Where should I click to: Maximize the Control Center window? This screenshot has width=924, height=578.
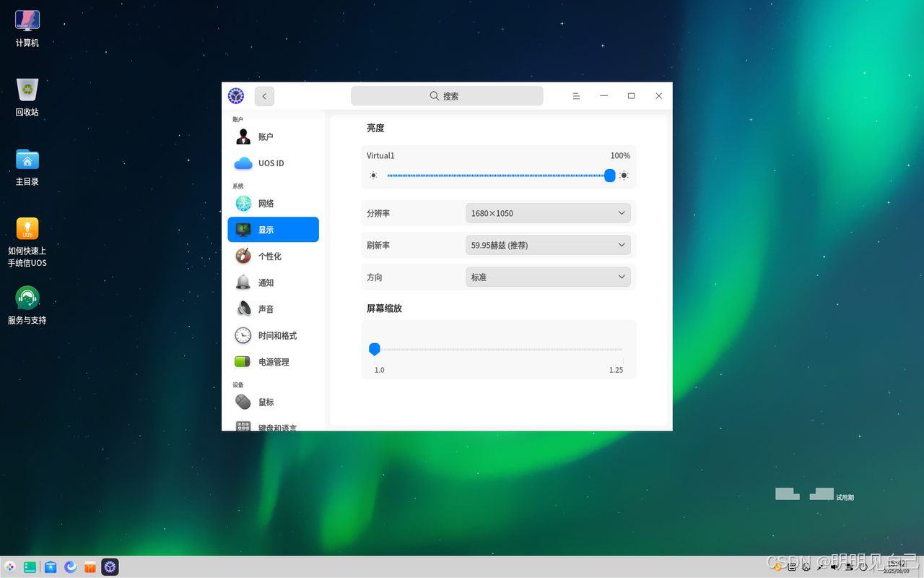[632, 95]
